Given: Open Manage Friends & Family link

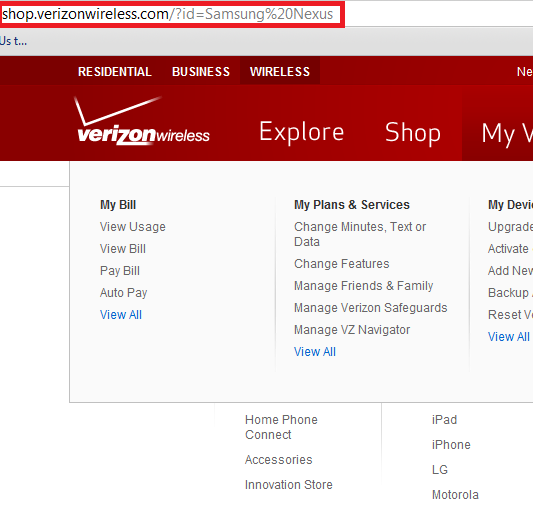Looking at the screenshot, I should 364,286.
